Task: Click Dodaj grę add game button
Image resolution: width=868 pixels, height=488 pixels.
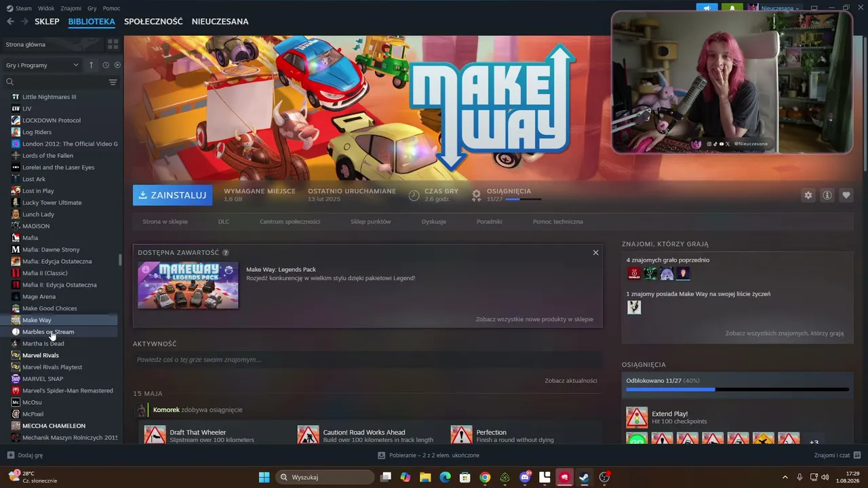Action: [x=25, y=455]
